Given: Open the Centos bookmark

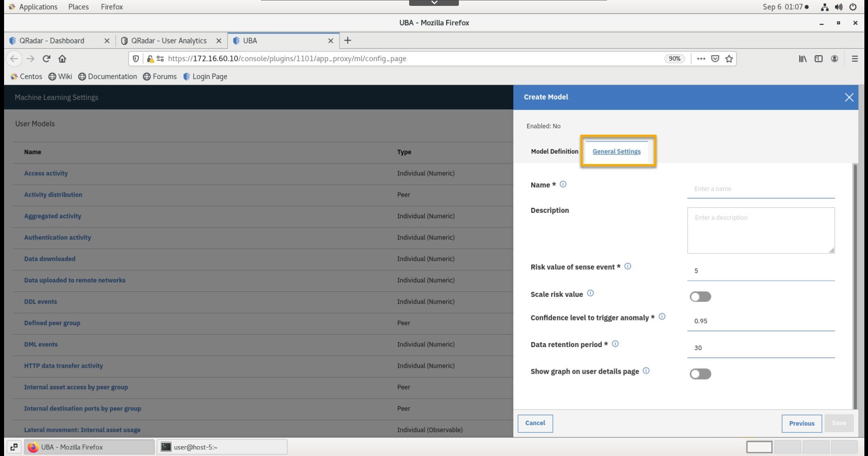Looking at the screenshot, I should pos(26,76).
